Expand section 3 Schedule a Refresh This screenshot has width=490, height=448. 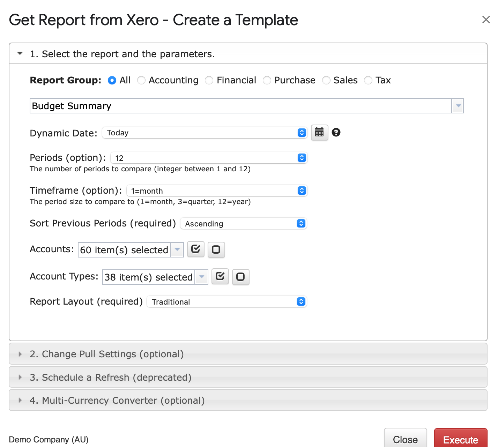(x=248, y=377)
